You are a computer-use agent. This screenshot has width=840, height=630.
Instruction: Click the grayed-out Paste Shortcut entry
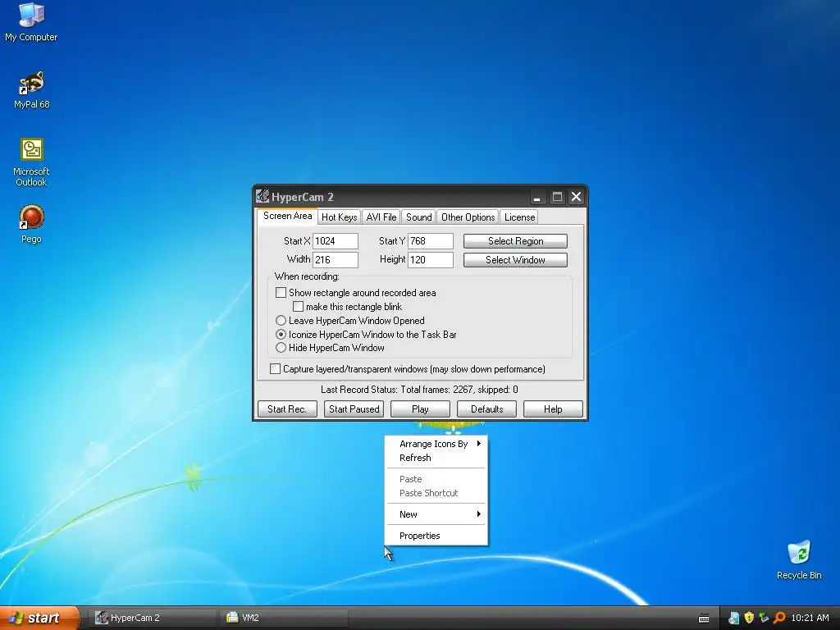[x=436, y=493]
